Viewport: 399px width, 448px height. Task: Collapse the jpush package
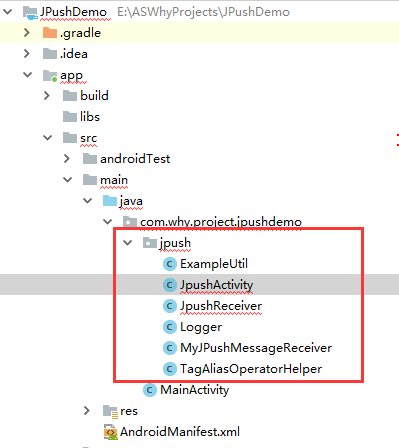click(x=127, y=243)
